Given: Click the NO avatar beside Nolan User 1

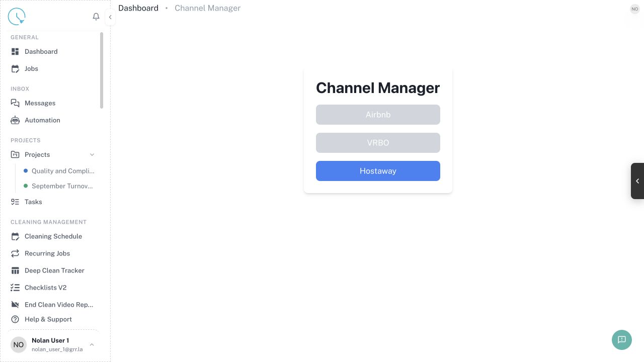Looking at the screenshot, I should [x=19, y=344].
